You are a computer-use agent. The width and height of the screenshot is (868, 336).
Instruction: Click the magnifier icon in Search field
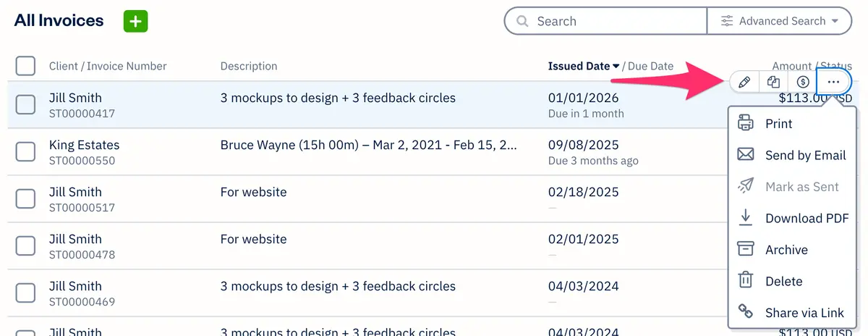click(x=522, y=22)
